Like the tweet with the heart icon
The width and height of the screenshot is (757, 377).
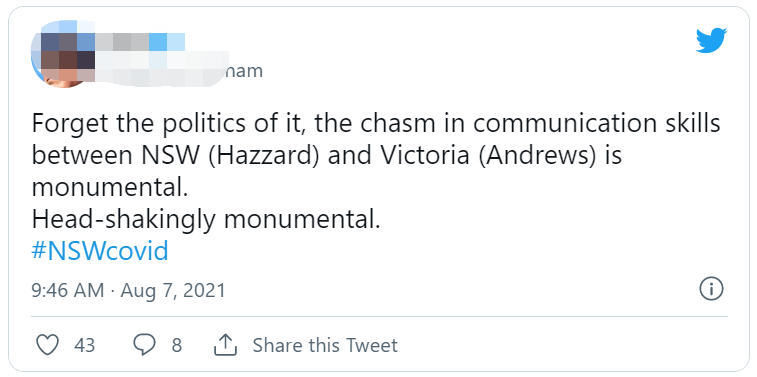point(48,345)
